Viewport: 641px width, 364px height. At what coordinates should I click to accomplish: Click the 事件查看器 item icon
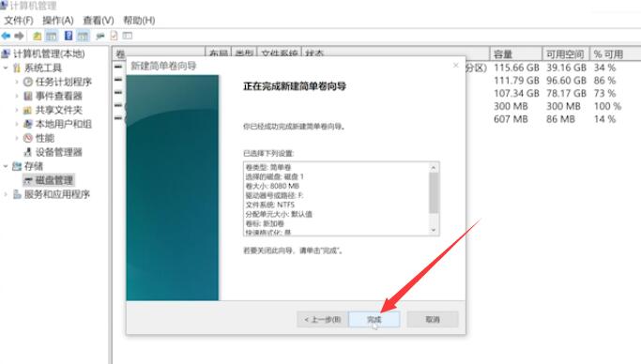tap(28, 96)
